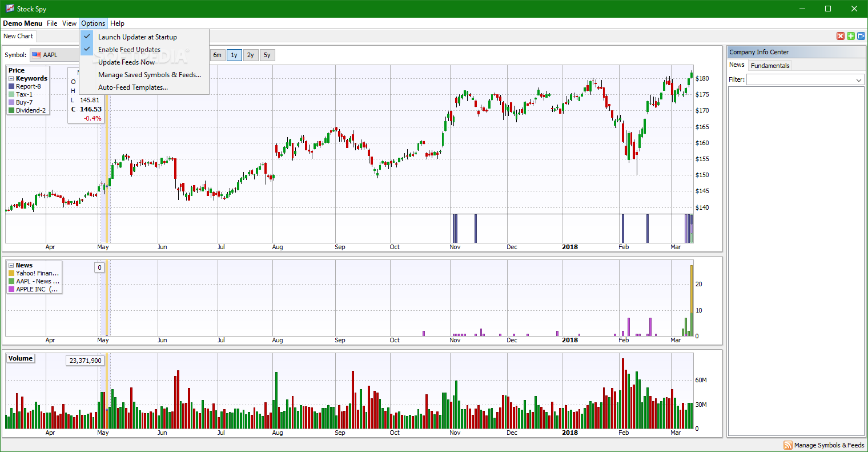Select the 1y time range button

point(234,55)
